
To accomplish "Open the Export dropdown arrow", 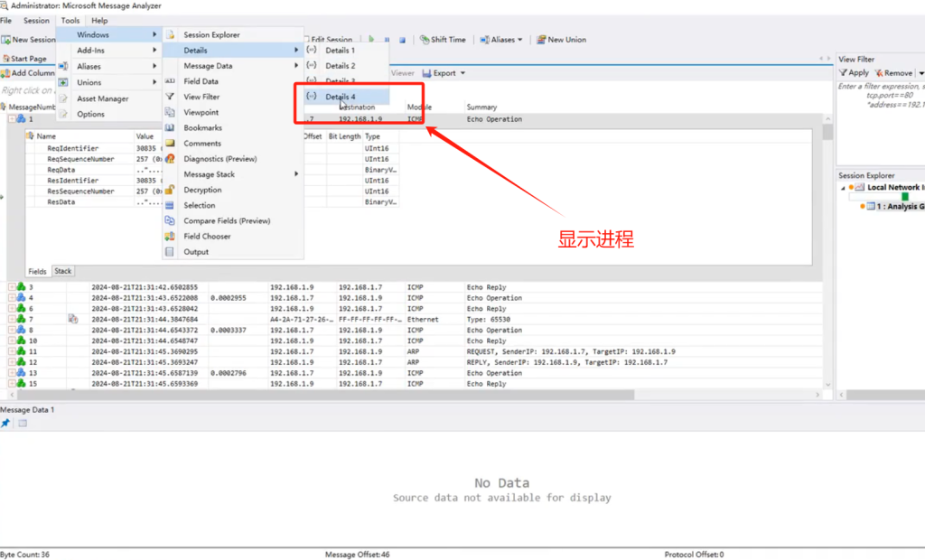I will tap(462, 73).
